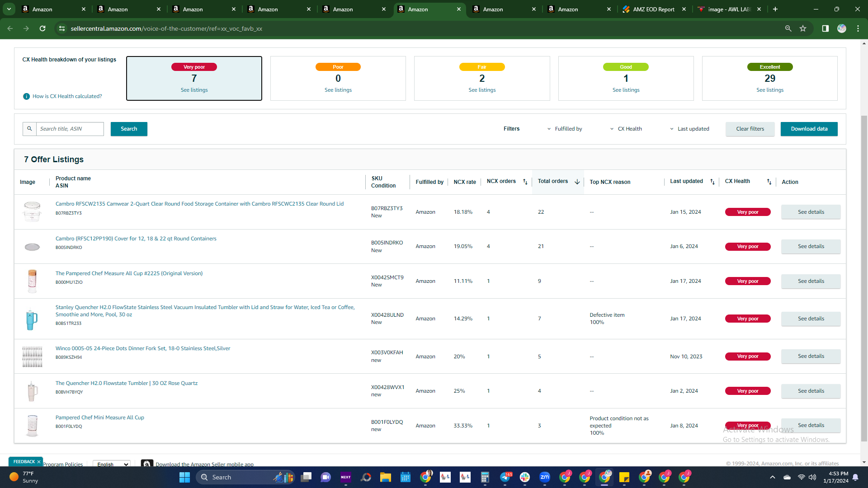Screen dimensions: 868x488
Task: Open a new browser tab
Action: (x=775, y=9)
